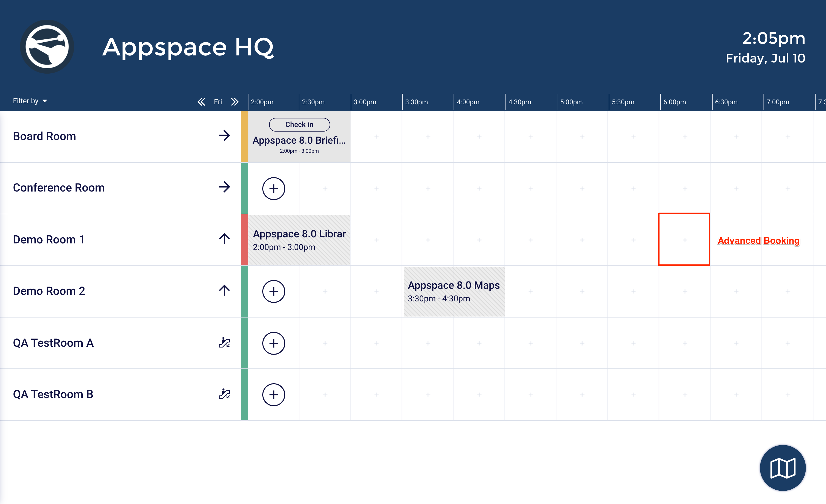Click Check in for Board Room

[x=299, y=124]
